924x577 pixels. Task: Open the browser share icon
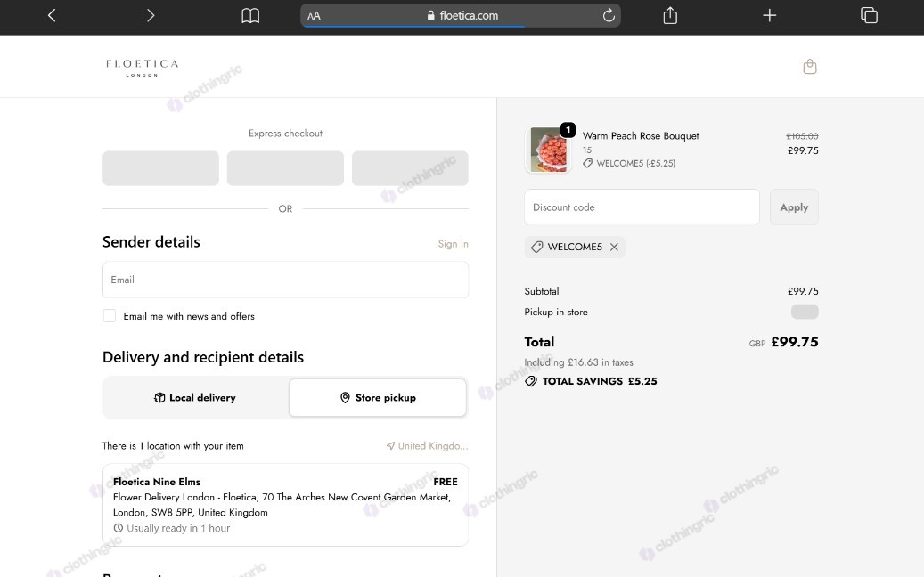(670, 15)
